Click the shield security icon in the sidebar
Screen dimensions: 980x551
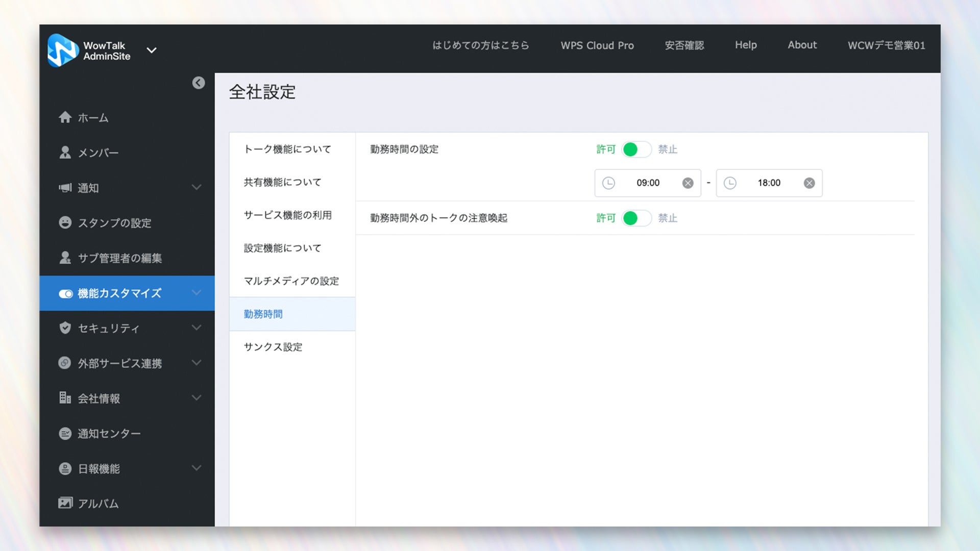coord(65,328)
